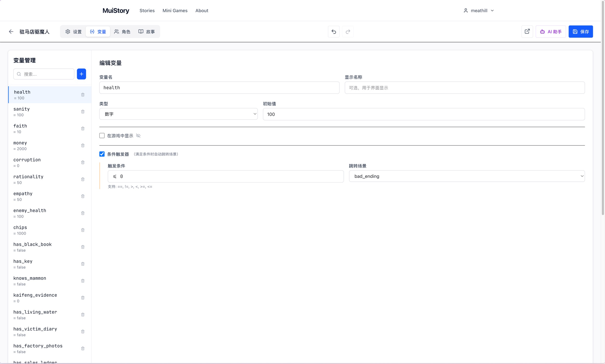This screenshot has height=364, width=605.
Task: Click the back arrow beside 驻马店驱魔人
Action: pyautogui.click(x=11, y=32)
